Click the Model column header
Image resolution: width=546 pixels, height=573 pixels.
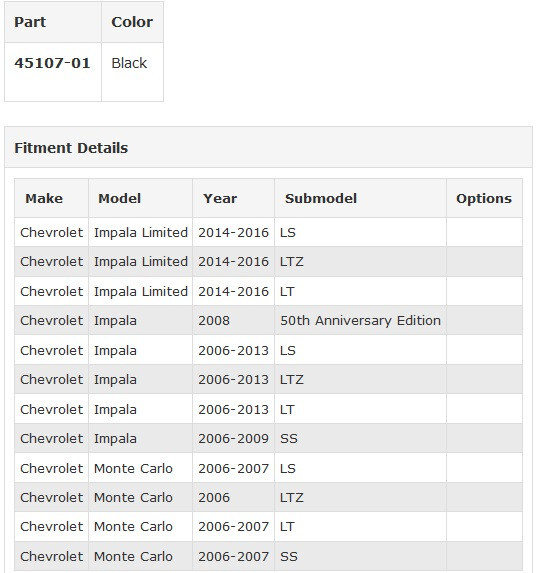[x=120, y=198]
